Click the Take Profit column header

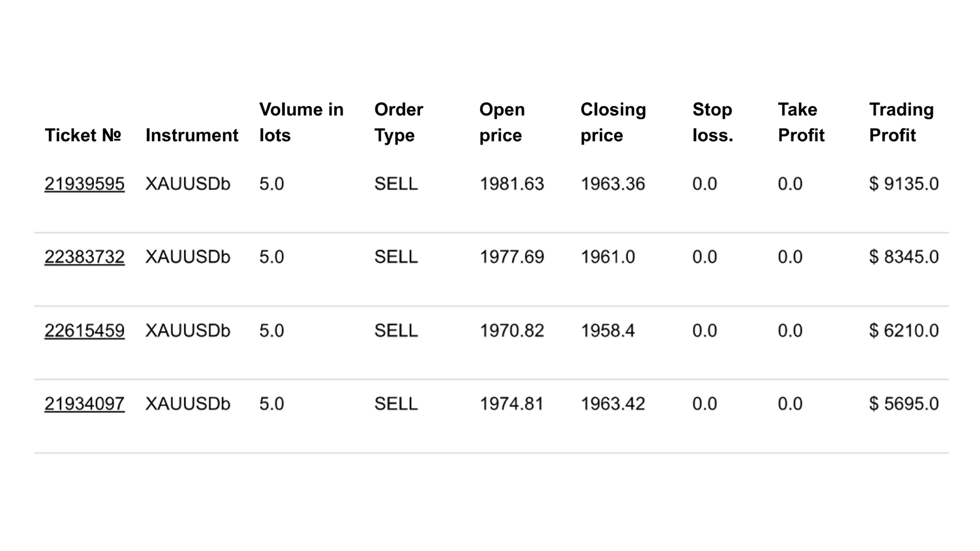(801, 122)
